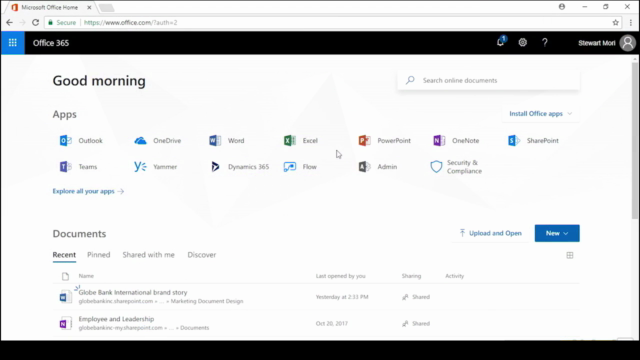Launch the SharePoint app

(x=533, y=140)
